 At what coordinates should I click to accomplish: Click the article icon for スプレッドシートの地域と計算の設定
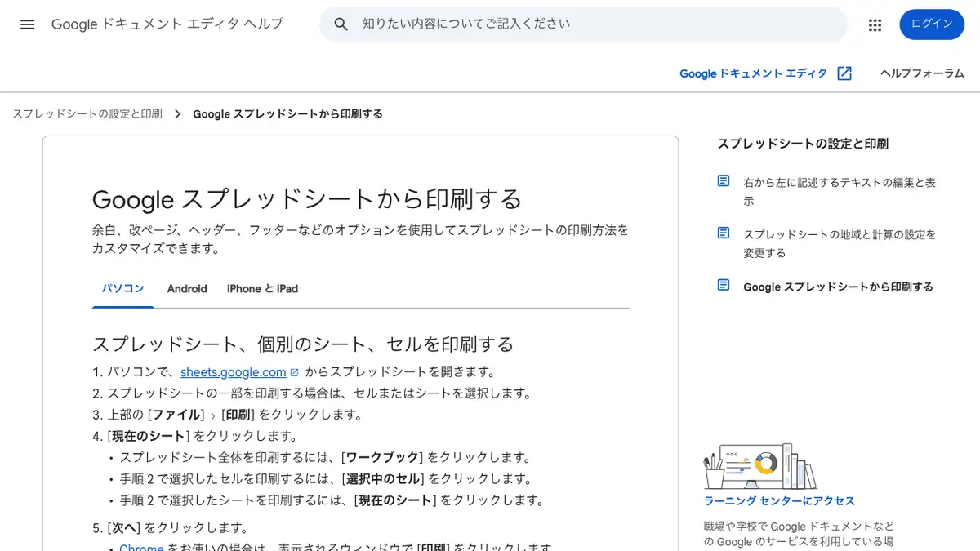click(x=724, y=233)
